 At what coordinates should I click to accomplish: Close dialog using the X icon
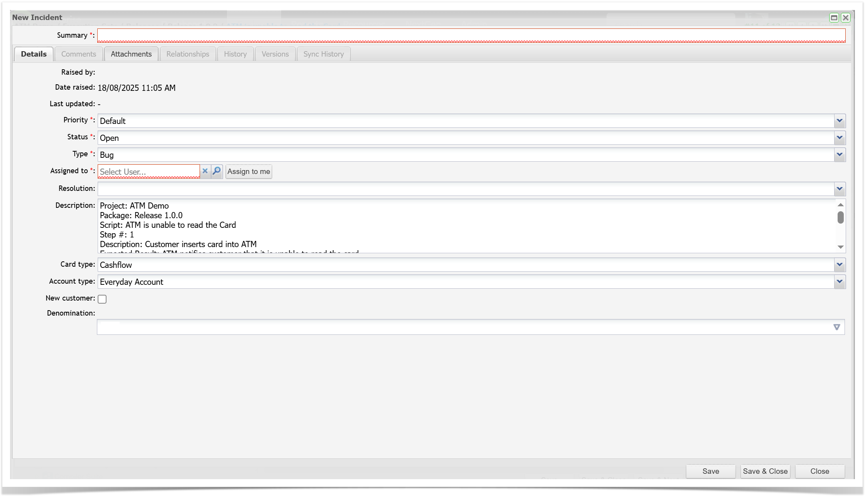pyautogui.click(x=845, y=18)
